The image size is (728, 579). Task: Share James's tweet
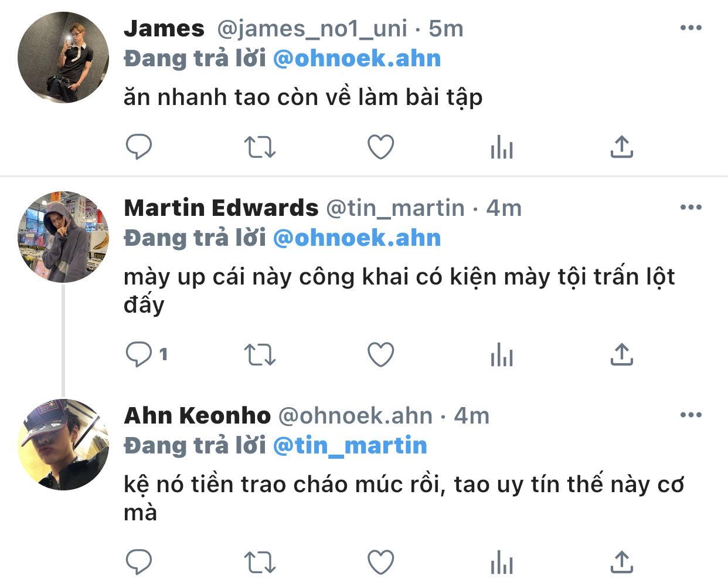pyautogui.click(x=622, y=147)
